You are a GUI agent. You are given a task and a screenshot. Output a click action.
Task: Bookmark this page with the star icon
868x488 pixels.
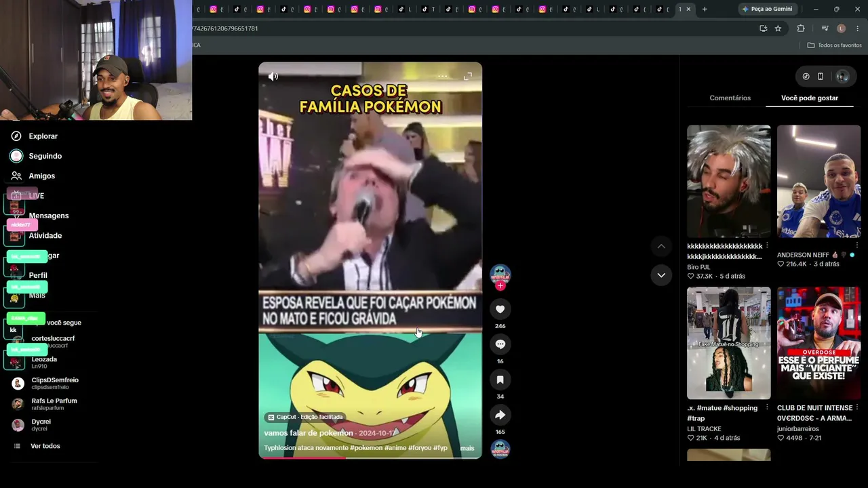click(x=778, y=28)
